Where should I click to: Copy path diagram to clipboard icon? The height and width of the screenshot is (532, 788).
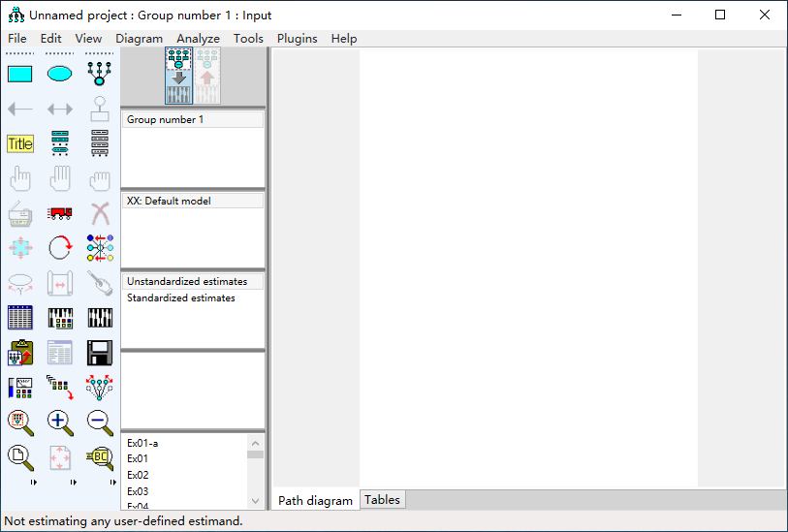20,353
